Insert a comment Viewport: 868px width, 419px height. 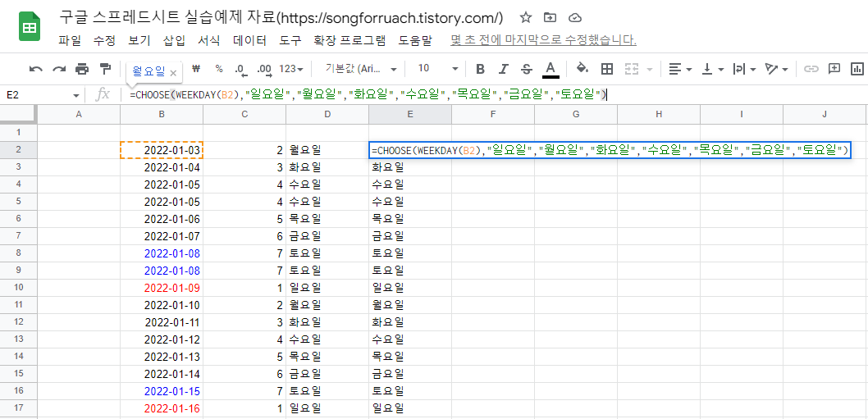pyautogui.click(x=834, y=69)
